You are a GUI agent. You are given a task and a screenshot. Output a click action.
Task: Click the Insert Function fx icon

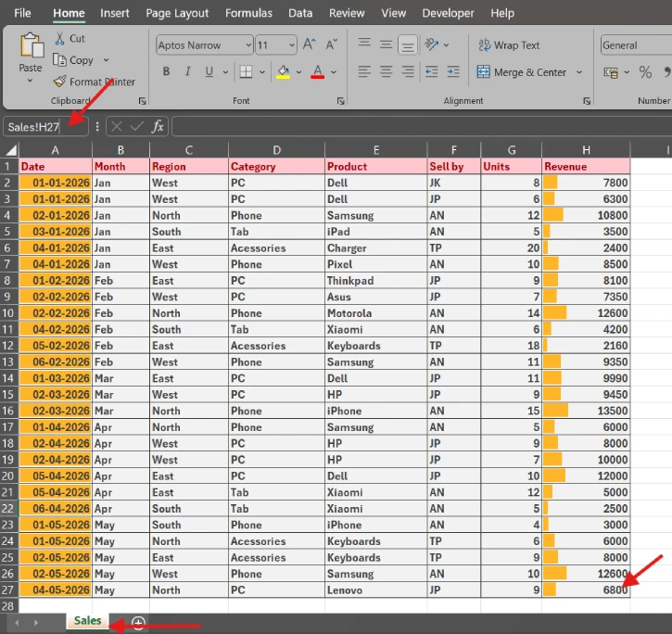(158, 126)
